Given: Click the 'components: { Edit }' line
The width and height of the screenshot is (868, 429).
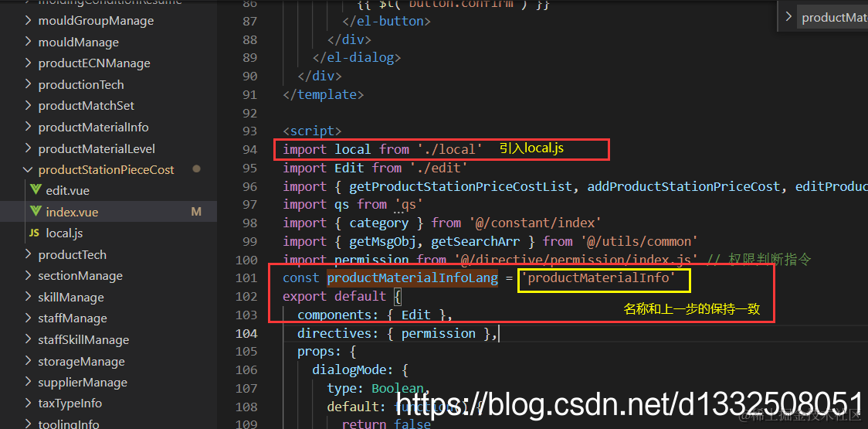Looking at the screenshot, I should [375, 315].
